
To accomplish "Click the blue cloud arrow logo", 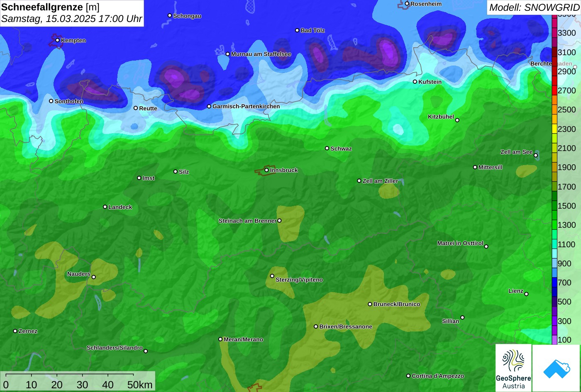I will [x=557, y=368].
